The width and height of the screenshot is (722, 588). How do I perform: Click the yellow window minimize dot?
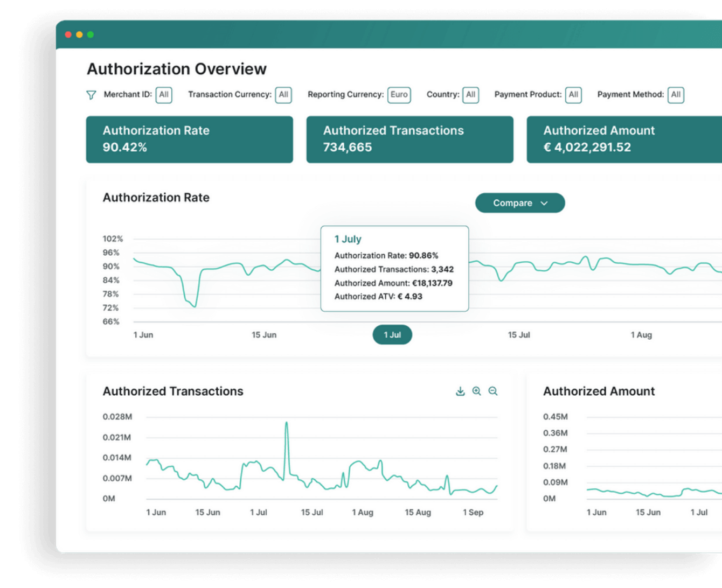79,34
